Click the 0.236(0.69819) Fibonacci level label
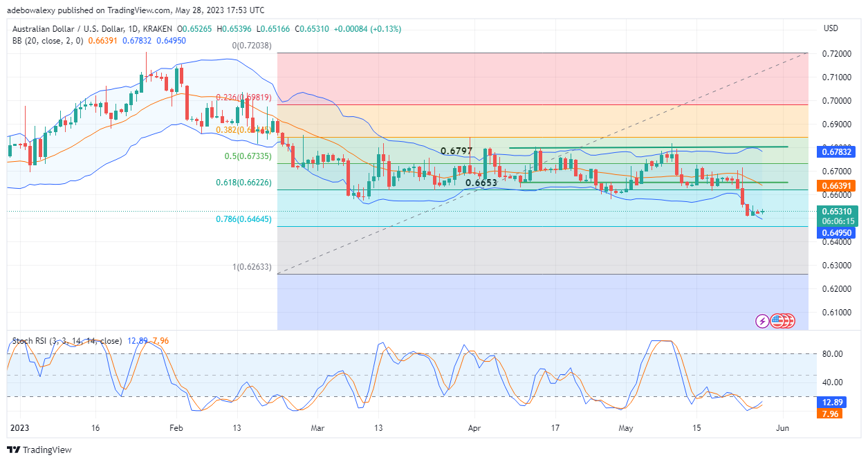 coord(243,98)
